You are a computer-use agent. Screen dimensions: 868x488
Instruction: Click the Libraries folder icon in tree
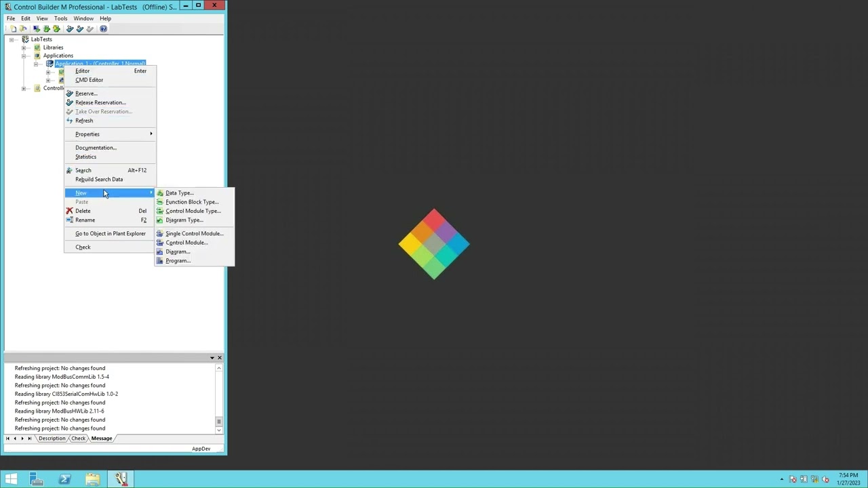tap(37, 47)
